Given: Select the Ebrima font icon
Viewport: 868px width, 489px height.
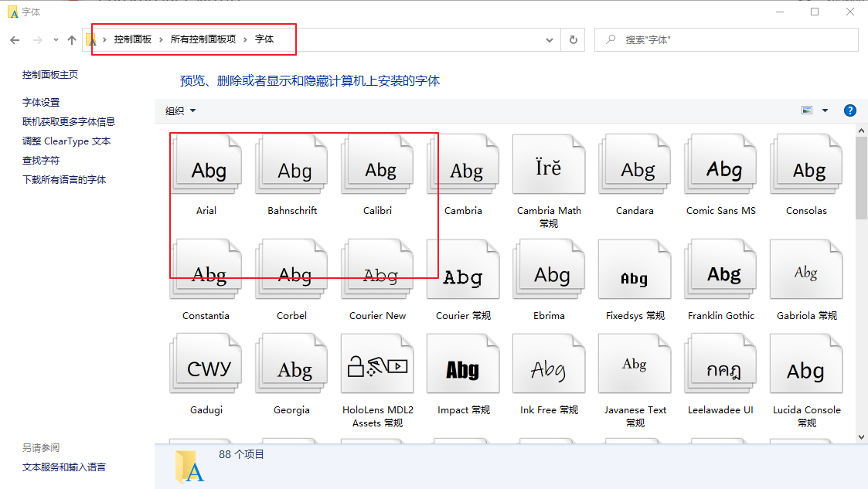Looking at the screenshot, I should (549, 270).
